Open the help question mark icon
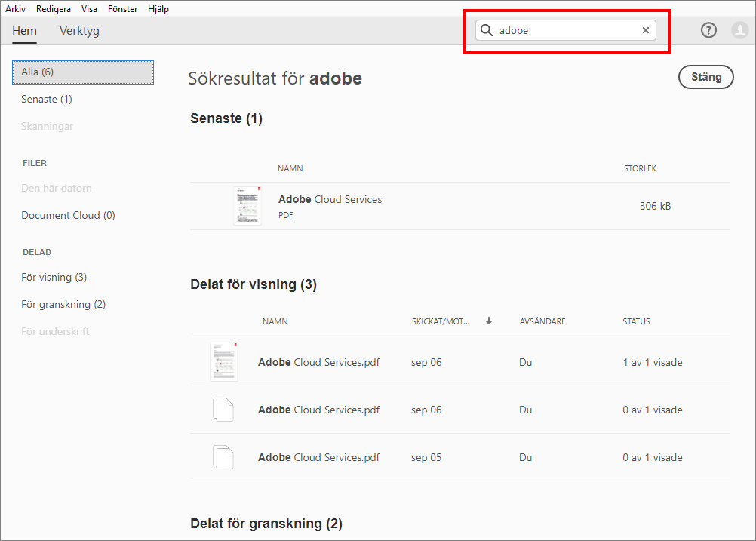Image resolution: width=756 pixels, height=541 pixels. click(708, 30)
